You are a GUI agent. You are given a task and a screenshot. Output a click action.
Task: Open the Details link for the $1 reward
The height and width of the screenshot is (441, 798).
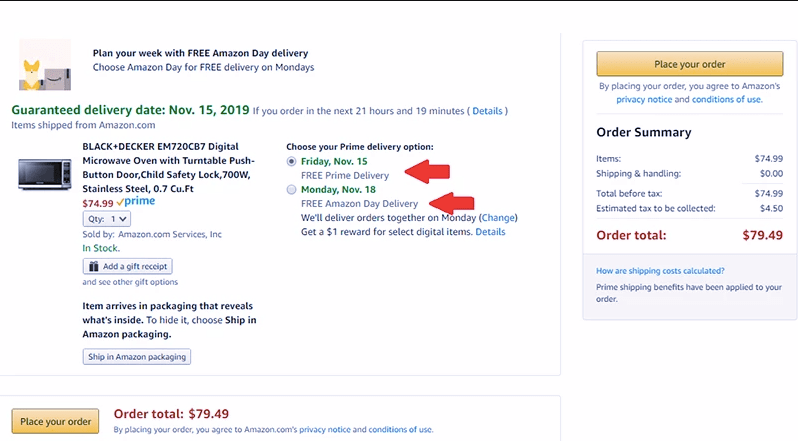click(x=490, y=232)
